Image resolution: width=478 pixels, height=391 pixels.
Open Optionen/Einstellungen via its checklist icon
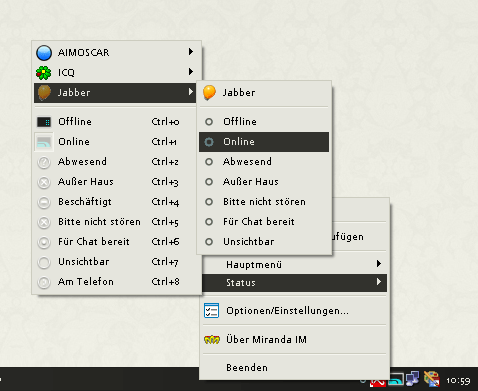tap(211, 311)
